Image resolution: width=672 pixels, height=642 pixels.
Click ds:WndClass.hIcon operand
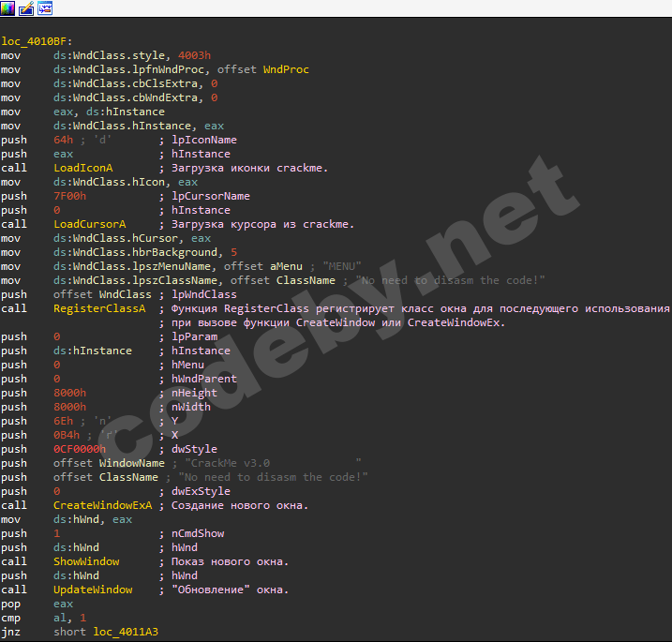(x=110, y=182)
